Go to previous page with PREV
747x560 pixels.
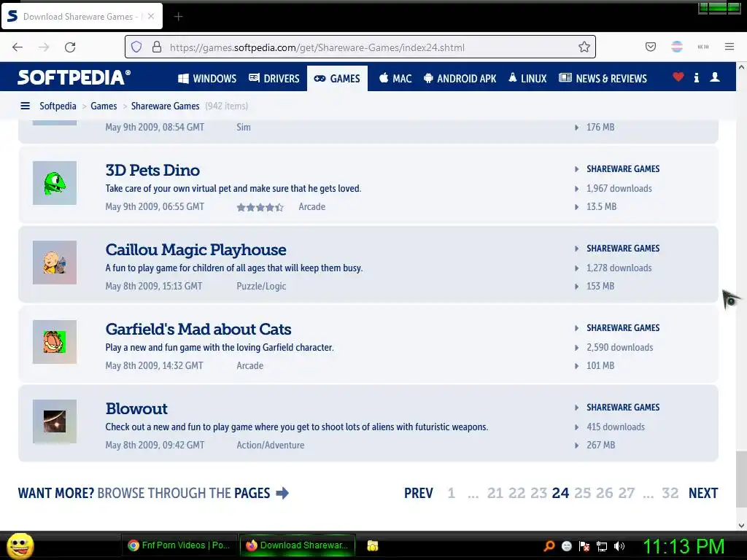click(418, 493)
